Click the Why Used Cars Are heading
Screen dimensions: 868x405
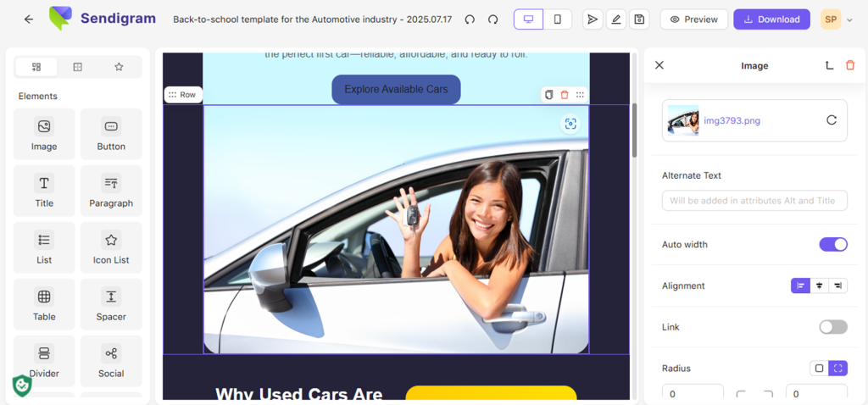299,393
